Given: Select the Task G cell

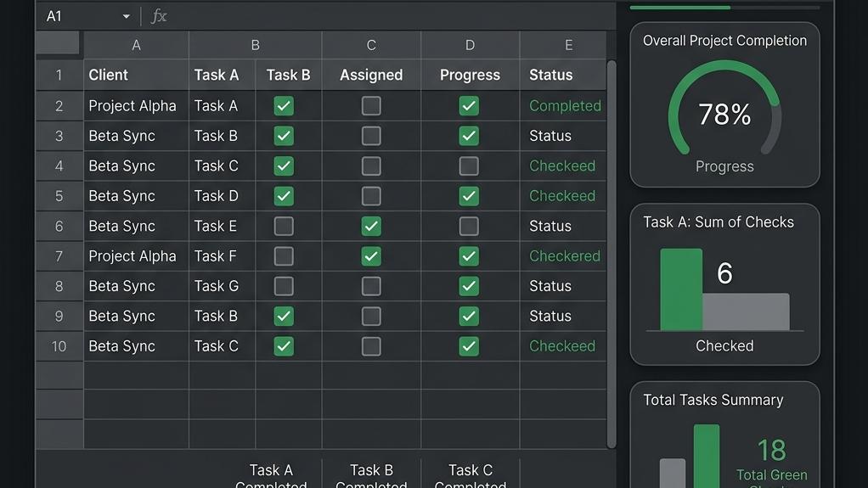Looking at the screenshot, I should tap(222, 286).
